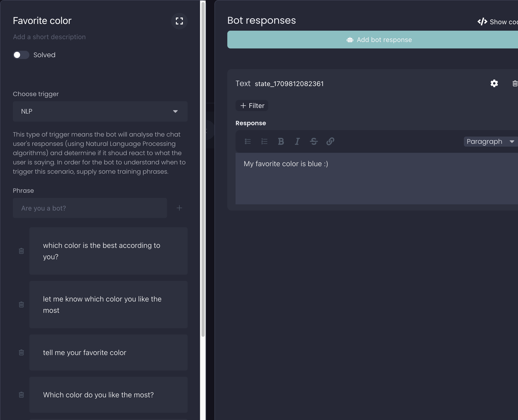This screenshot has height=420, width=518.
Task: Delete phrase 'tell me your favorite color'
Action: [21, 352]
